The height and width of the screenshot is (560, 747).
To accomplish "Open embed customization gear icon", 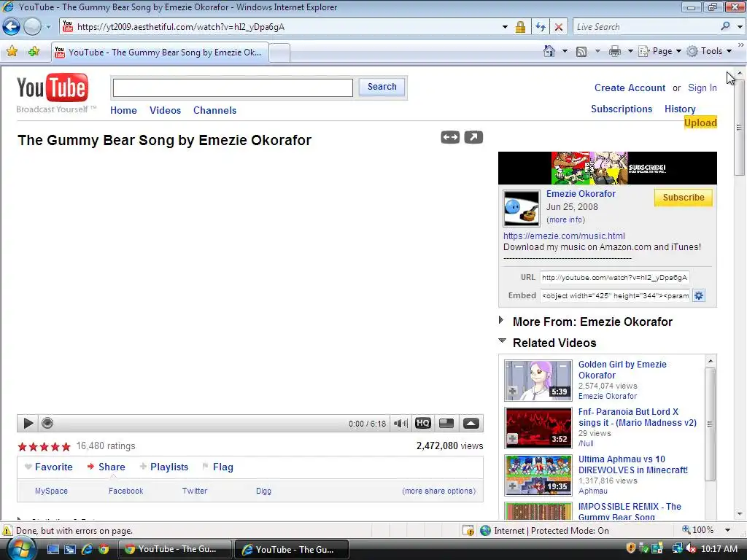I will click(698, 296).
